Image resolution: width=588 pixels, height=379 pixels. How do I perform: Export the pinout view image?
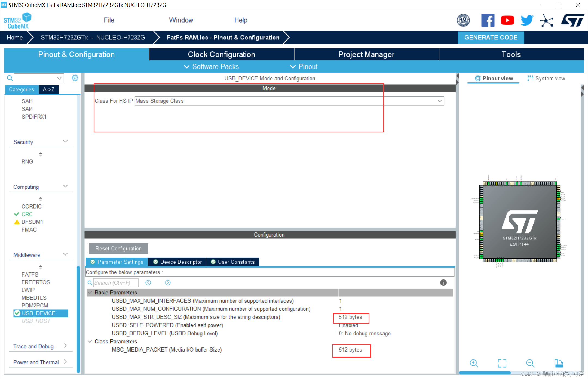[558, 363]
